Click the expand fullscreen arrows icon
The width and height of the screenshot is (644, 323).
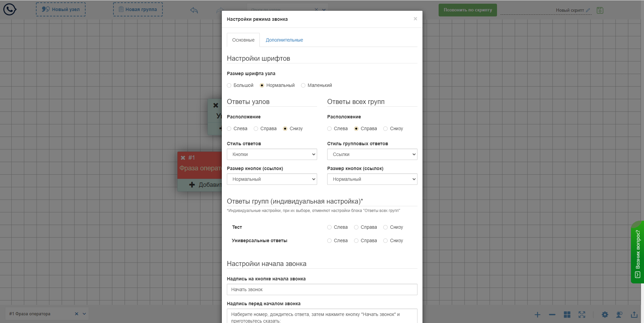582,315
